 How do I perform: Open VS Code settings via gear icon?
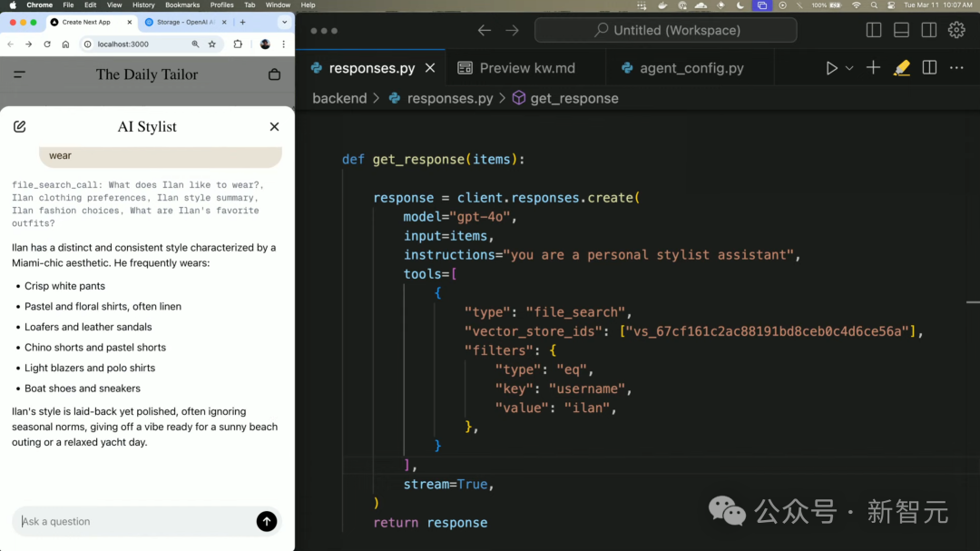[956, 29]
